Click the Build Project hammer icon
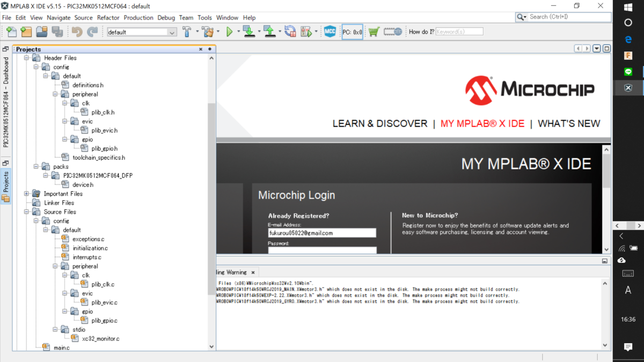The height and width of the screenshot is (362, 644). 187,32
